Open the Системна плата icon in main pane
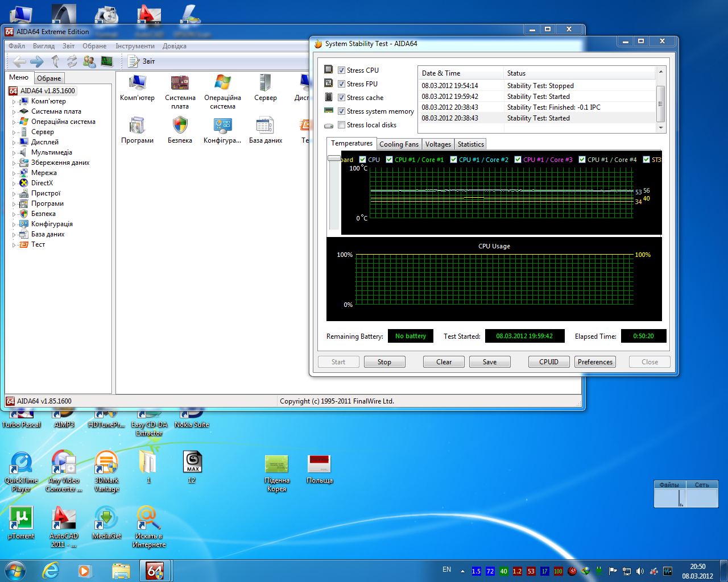Screen dimensions: 728x582 [x=180, y=93]
